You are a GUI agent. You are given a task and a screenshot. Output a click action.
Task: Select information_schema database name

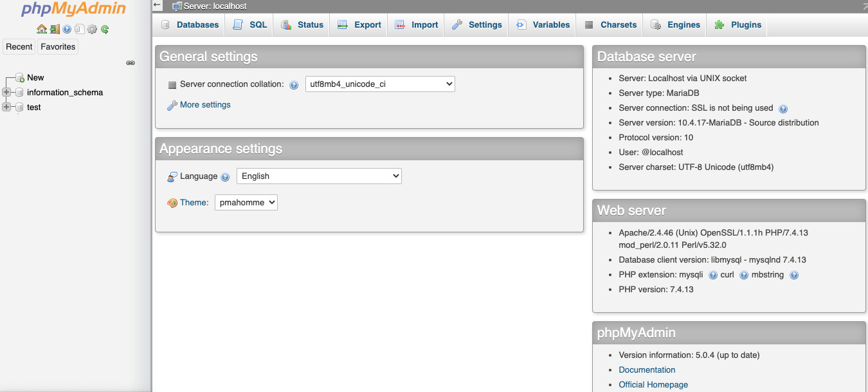tap(65, 92)
